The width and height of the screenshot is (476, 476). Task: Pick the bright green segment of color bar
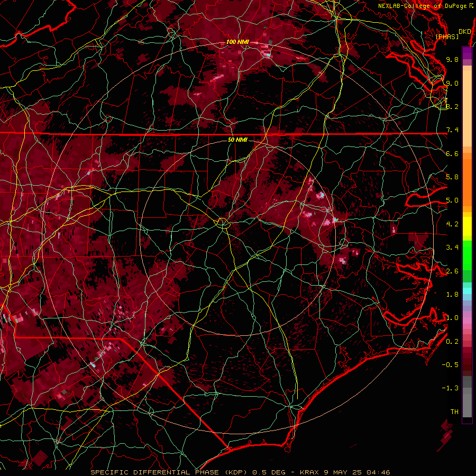(467, 255)
